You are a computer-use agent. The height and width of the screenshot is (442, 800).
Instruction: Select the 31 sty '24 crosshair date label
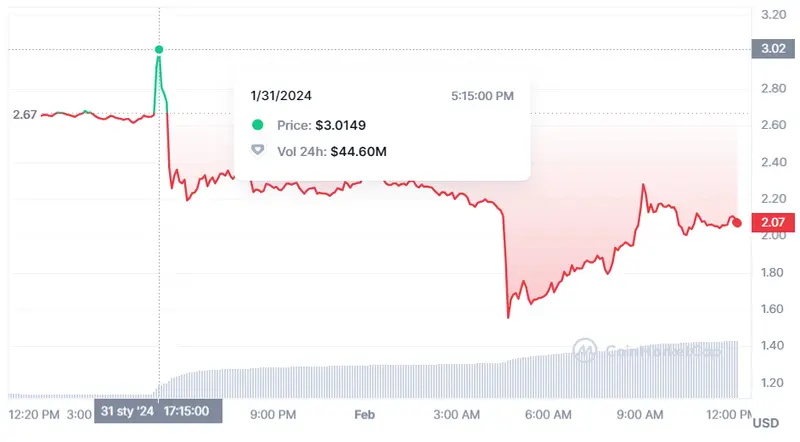(127, 412)
